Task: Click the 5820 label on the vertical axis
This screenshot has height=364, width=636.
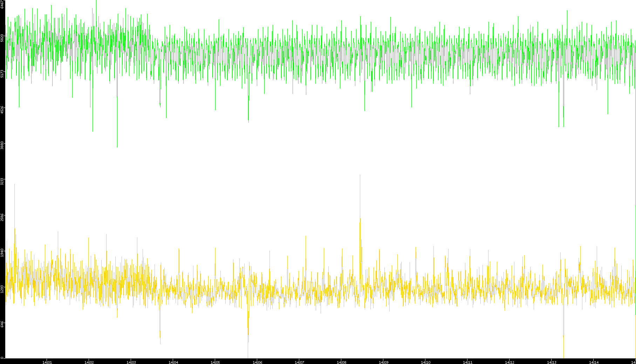Action: (x=2, y=38)
